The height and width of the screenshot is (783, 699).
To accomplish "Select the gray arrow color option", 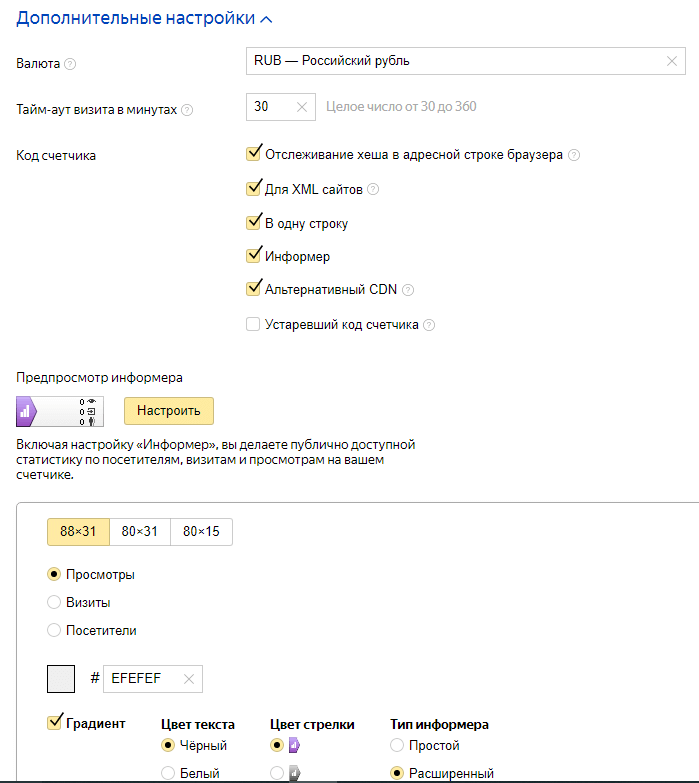I will (277, 773).
